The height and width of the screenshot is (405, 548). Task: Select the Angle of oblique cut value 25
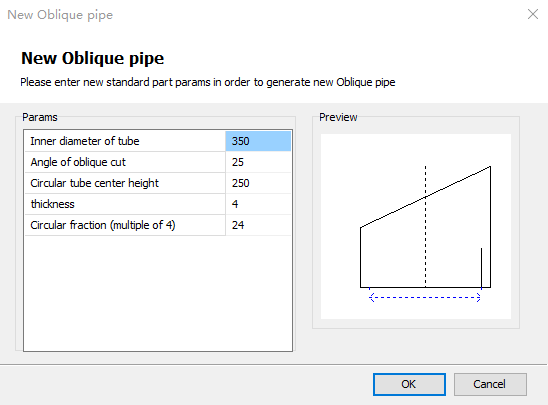point(258,162)
